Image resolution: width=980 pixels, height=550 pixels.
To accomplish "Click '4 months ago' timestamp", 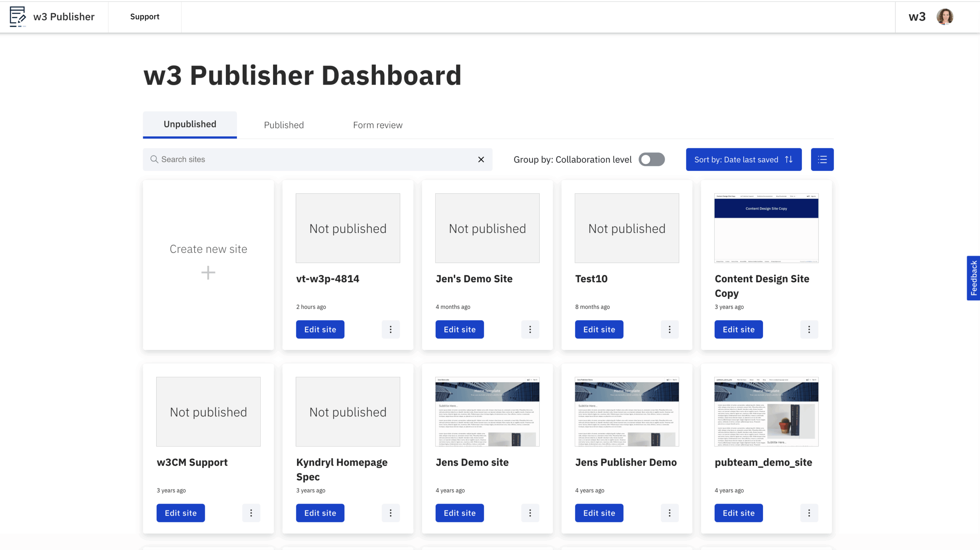I will click(453, 307).
